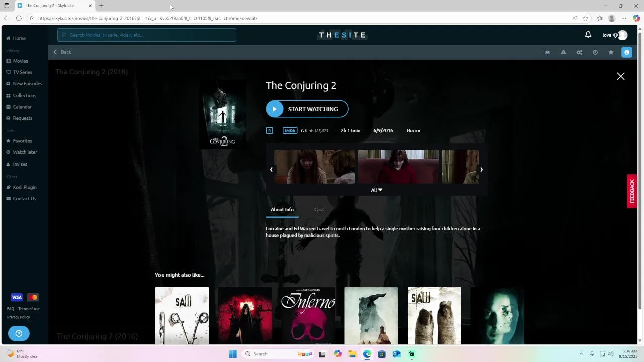The height and width of the screenshot is (362, 644).
Task: Click the IMDb rating badge
Action: (290, 131)
